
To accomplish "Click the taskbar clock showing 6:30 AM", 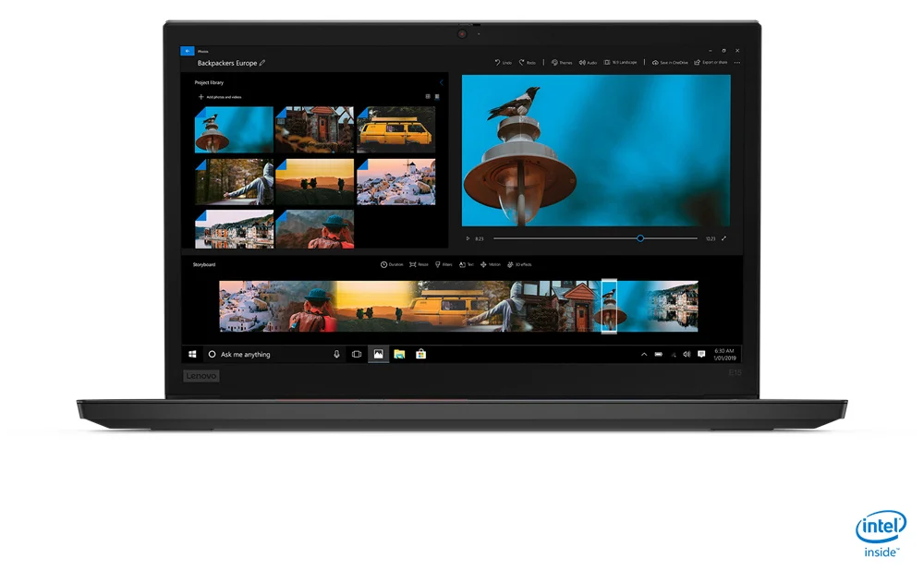I will (724, 354).
